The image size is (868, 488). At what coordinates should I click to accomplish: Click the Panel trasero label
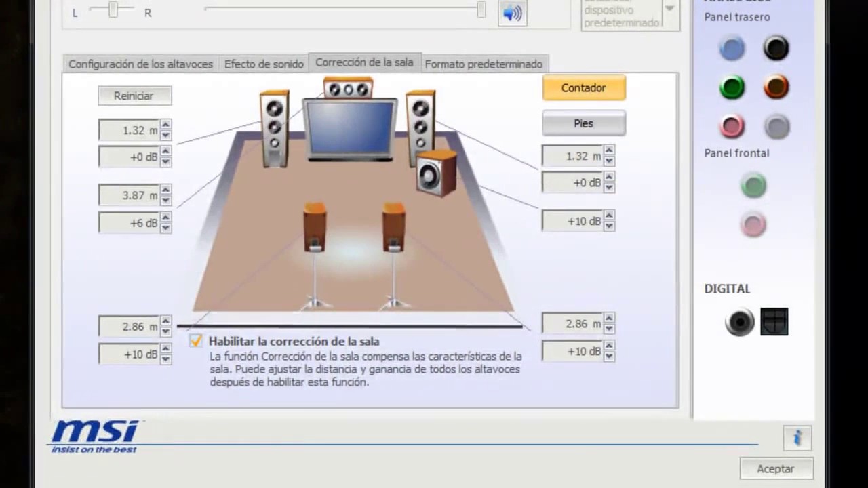pos(737,17)
